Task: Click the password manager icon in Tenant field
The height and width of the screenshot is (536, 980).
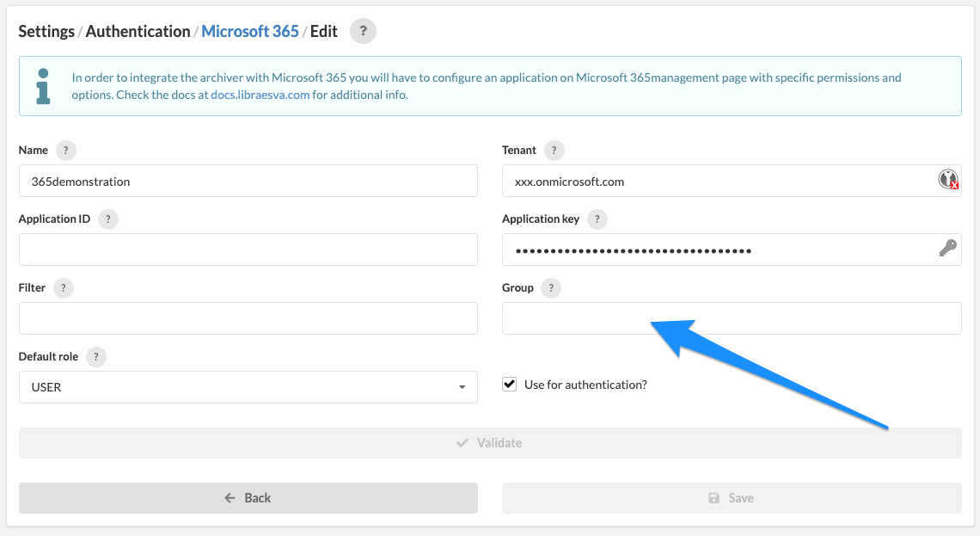Action: click(x=948, y=180)
